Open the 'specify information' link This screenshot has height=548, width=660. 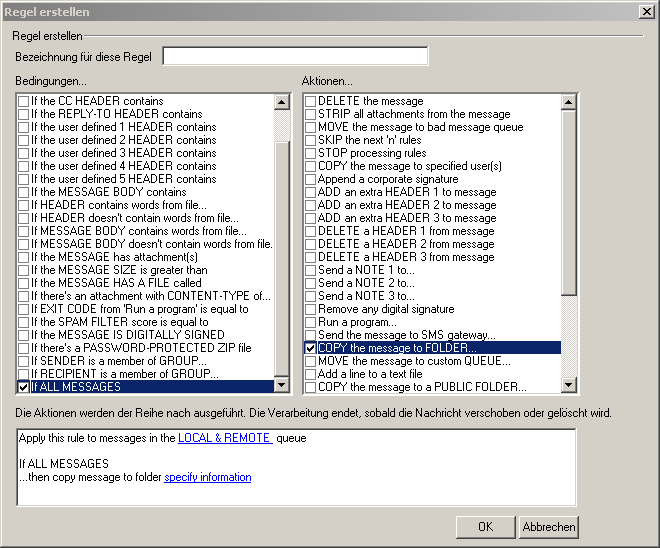point(207,477)
